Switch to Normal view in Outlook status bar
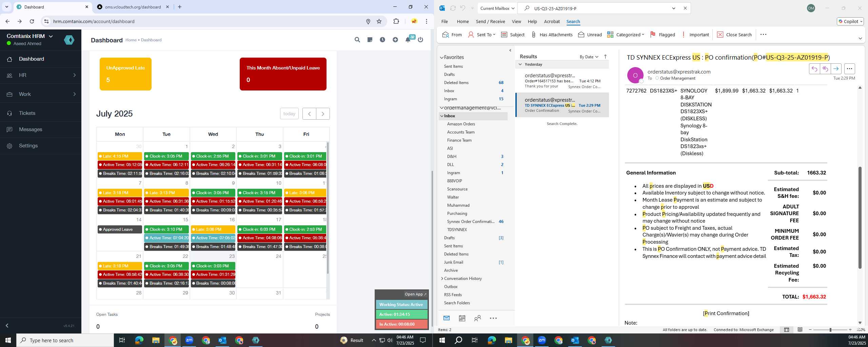The width and height of the screenshot is (868, 347). (787, 330)
